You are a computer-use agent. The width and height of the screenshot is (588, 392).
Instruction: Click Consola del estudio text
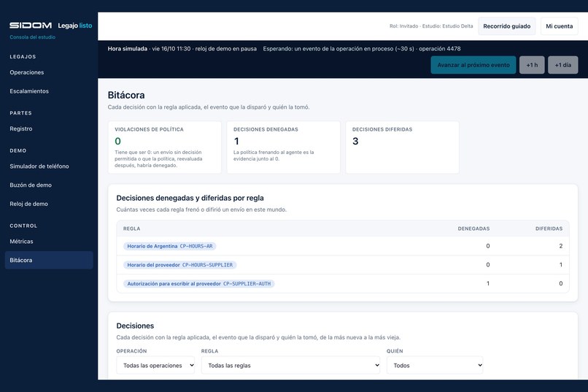33,37
